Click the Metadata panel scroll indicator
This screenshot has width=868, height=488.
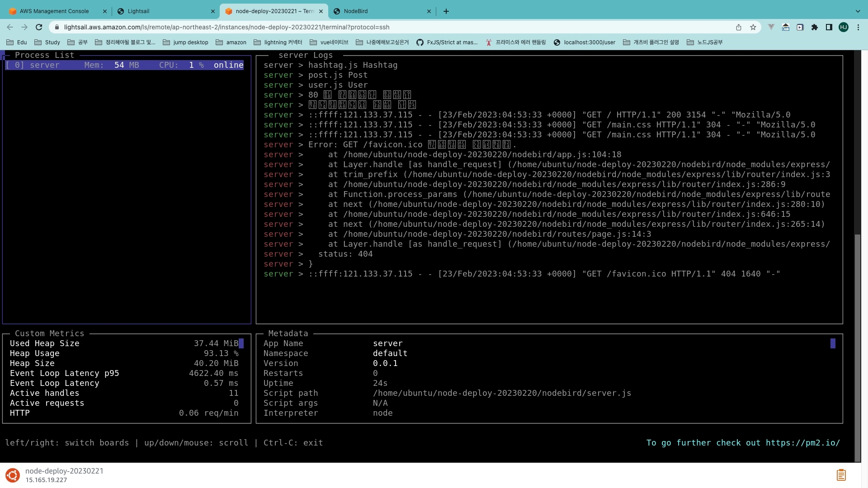[833, 343]
